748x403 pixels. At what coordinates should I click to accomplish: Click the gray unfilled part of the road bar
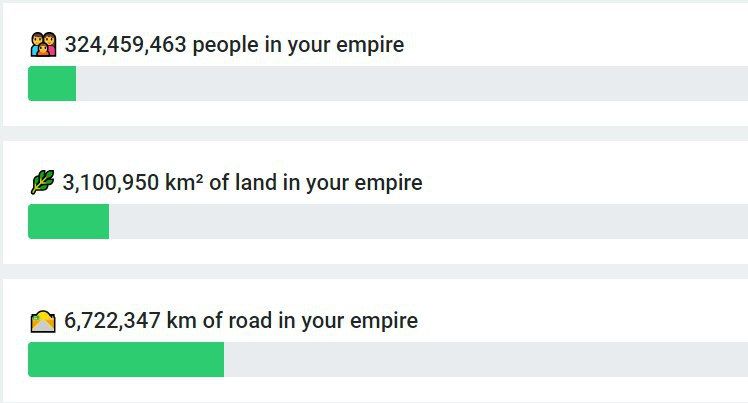coord(486,359)
